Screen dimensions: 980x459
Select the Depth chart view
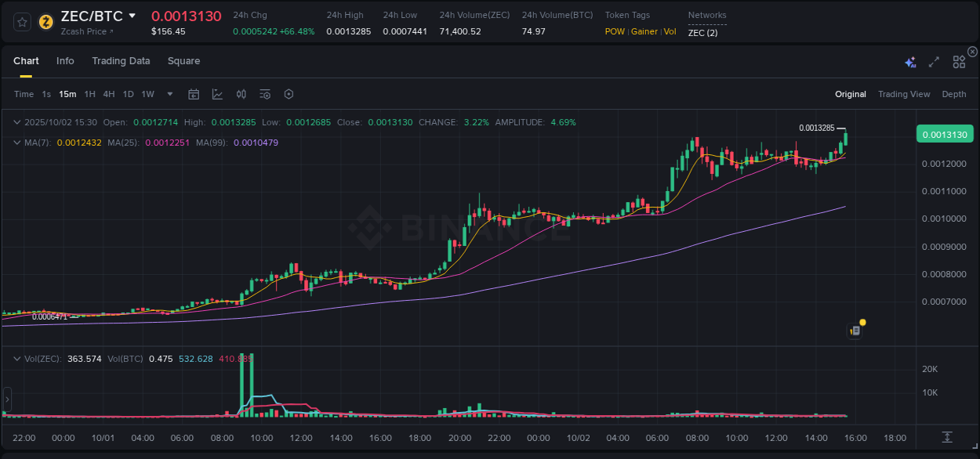pos(953,94)
